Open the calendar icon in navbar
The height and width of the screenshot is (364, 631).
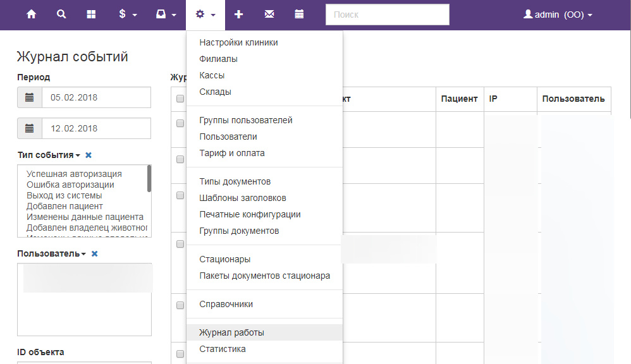(x=299, y=15)
